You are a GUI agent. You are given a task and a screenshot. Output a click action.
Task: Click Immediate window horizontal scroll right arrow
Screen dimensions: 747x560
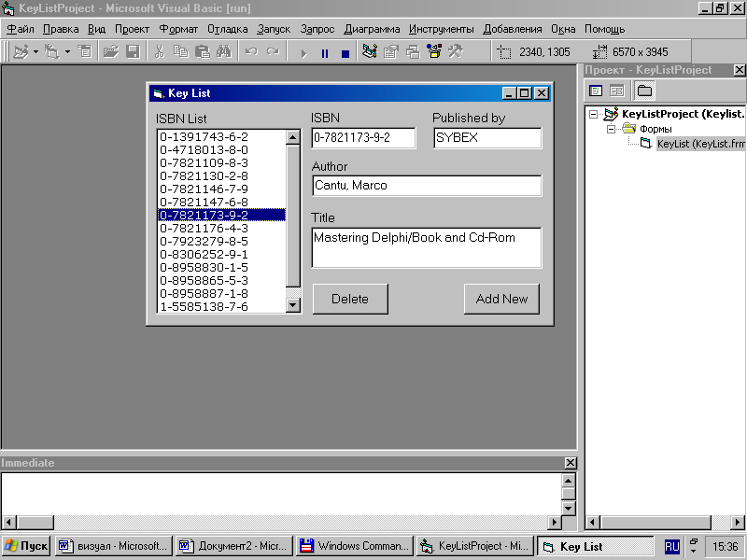(554, 522)
